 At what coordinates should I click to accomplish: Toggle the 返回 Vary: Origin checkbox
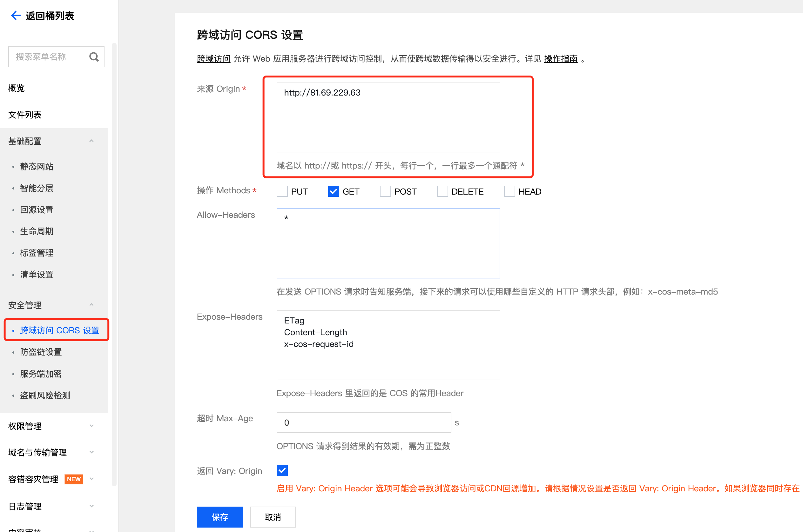tap(282, 470)
